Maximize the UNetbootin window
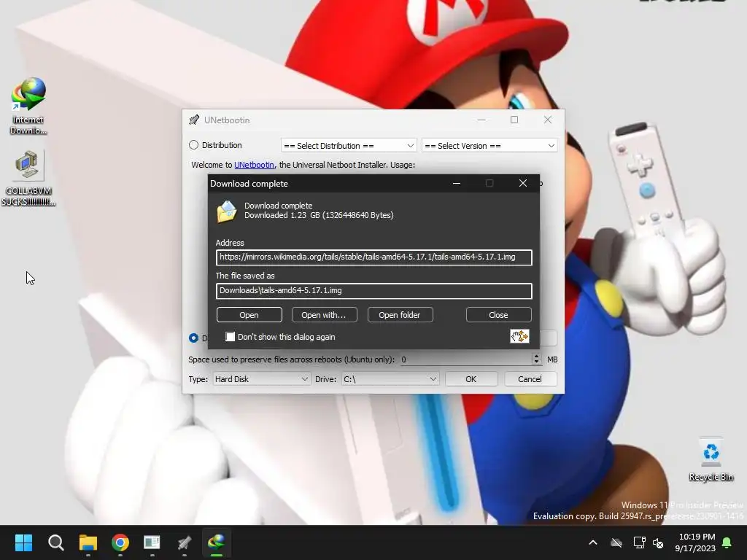Screen dimensions: 747x560 pos(514,120)
